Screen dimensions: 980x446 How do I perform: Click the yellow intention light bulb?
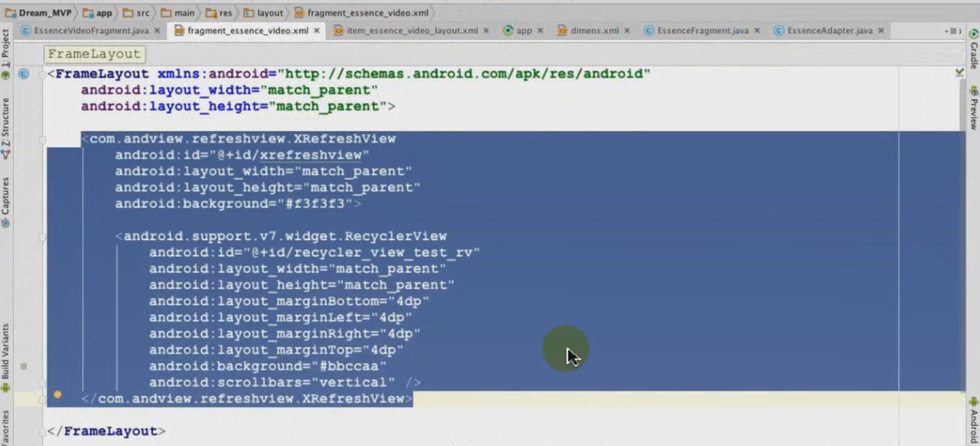[57, 395]
